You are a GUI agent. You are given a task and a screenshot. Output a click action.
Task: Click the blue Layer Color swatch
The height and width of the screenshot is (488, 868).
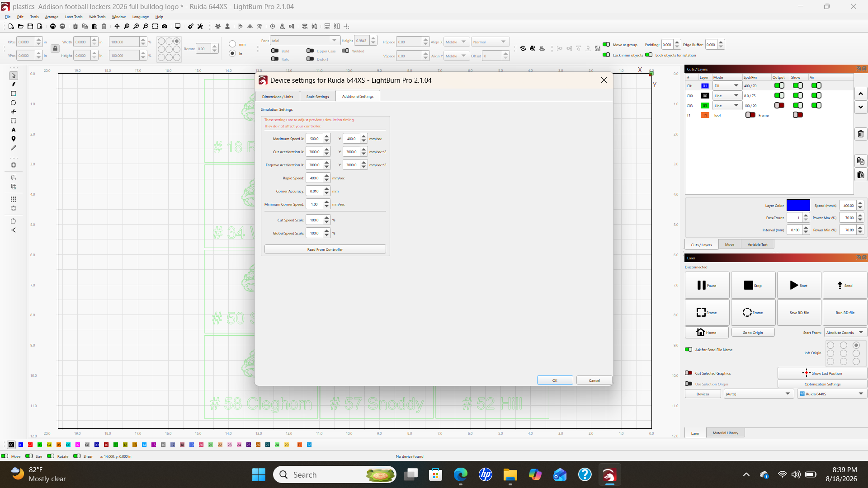pos(798,205)
